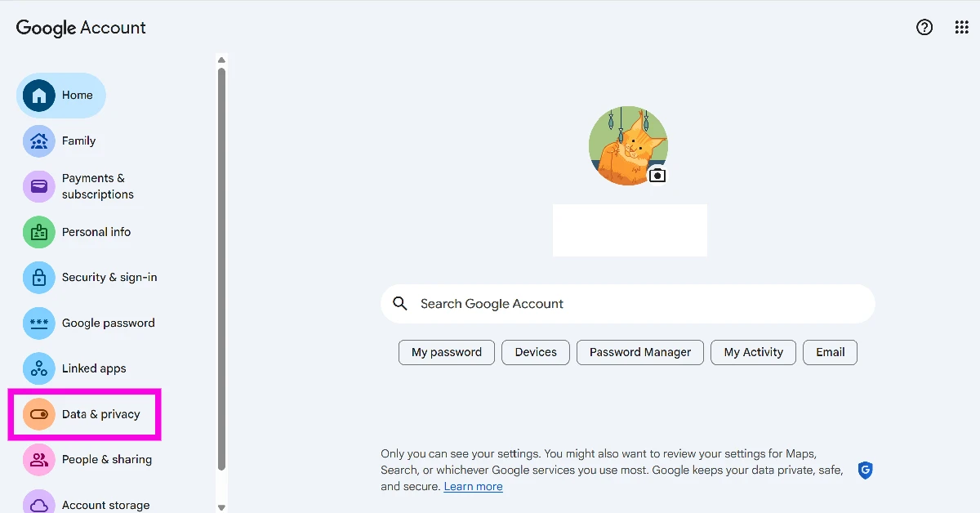Click the Password Manager chip
This screenshot has height=513, width=980.
pos(640,352)
